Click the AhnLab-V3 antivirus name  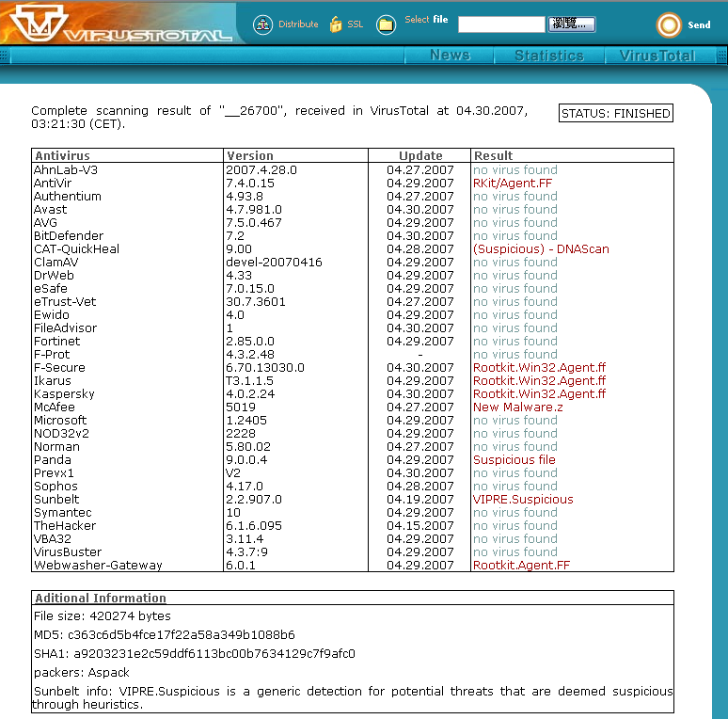tap(66, 170)
